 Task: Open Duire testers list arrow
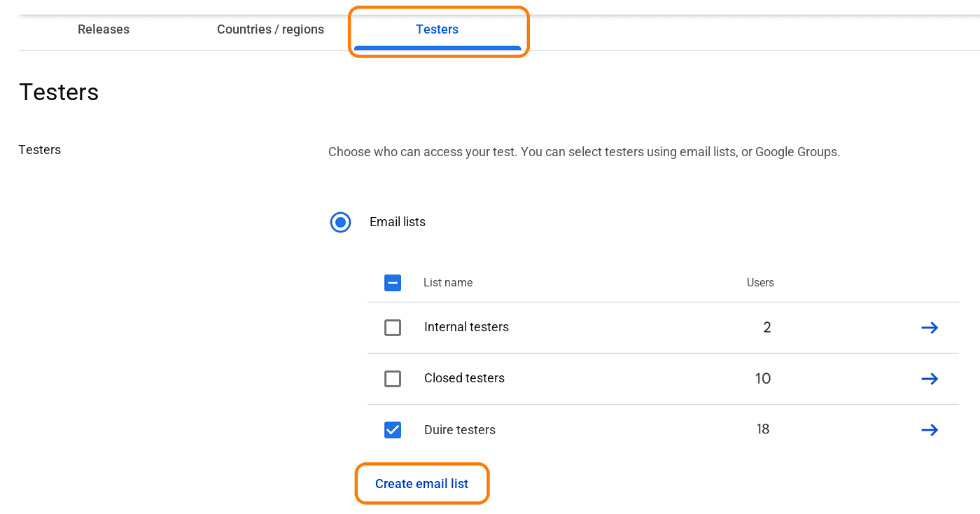tap(930, 430)
